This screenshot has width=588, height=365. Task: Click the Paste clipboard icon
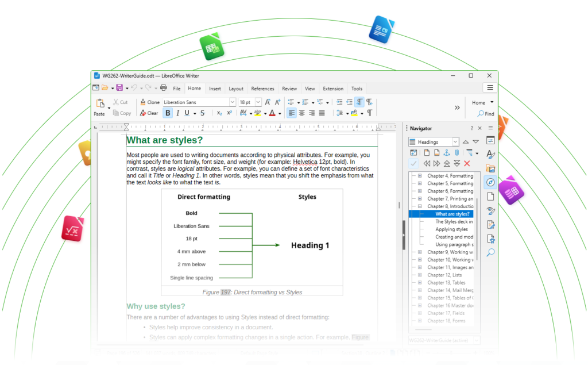point(100,103)
